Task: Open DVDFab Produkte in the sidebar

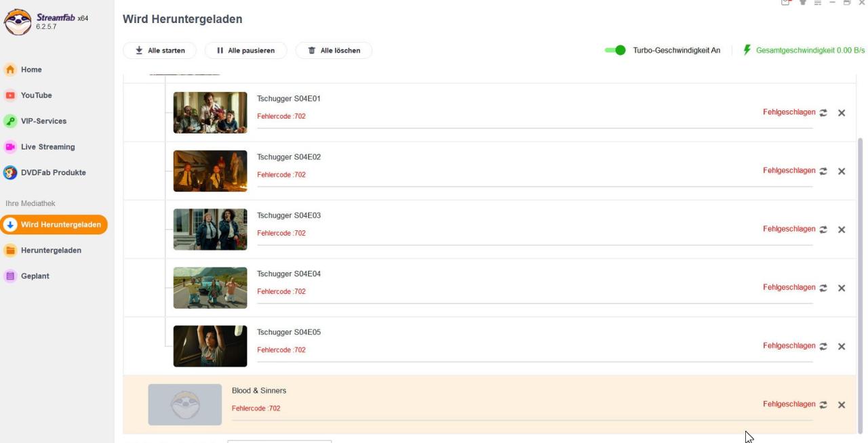Action: click(x=53, y=173)
